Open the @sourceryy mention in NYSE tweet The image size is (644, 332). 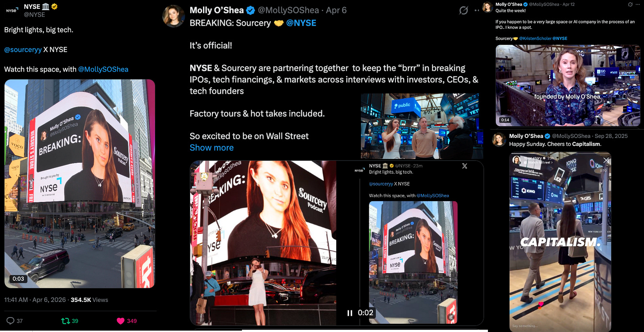pos(23,50)
